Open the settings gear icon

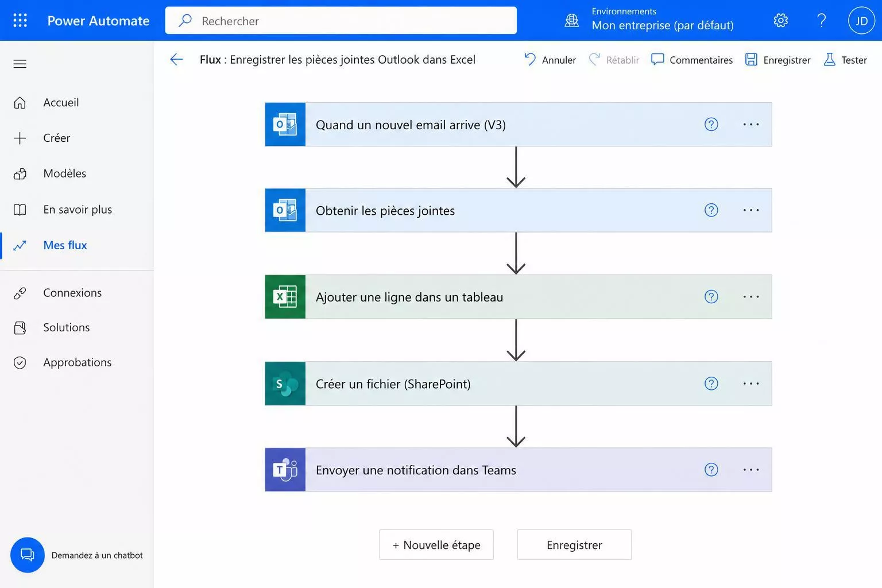click(780, 21)
